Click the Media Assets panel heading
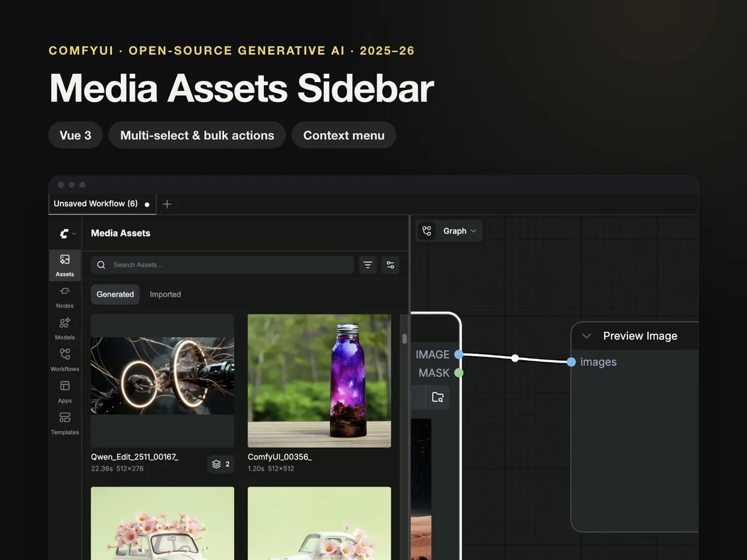The image size is (747, 560). [121, 233]
